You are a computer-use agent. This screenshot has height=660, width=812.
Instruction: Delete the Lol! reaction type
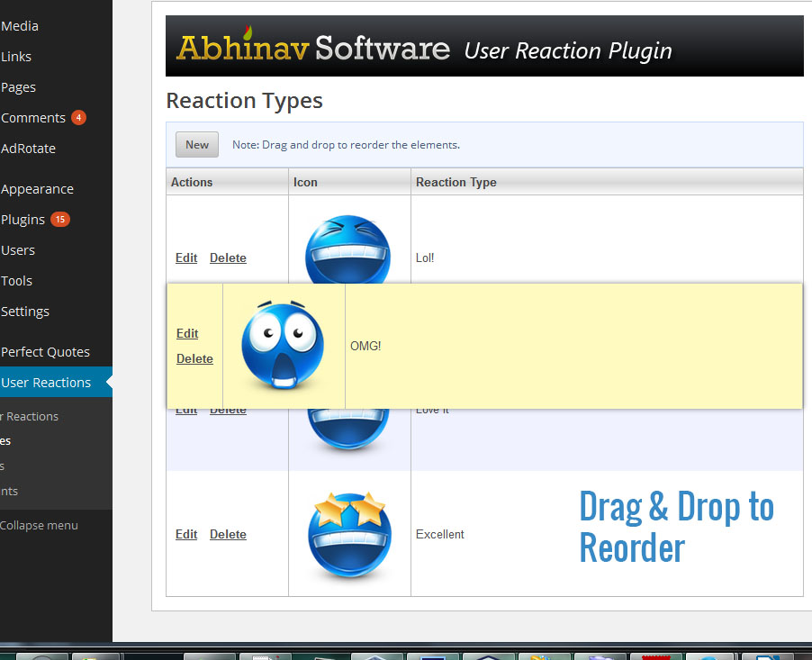click(x=228, y=258)
